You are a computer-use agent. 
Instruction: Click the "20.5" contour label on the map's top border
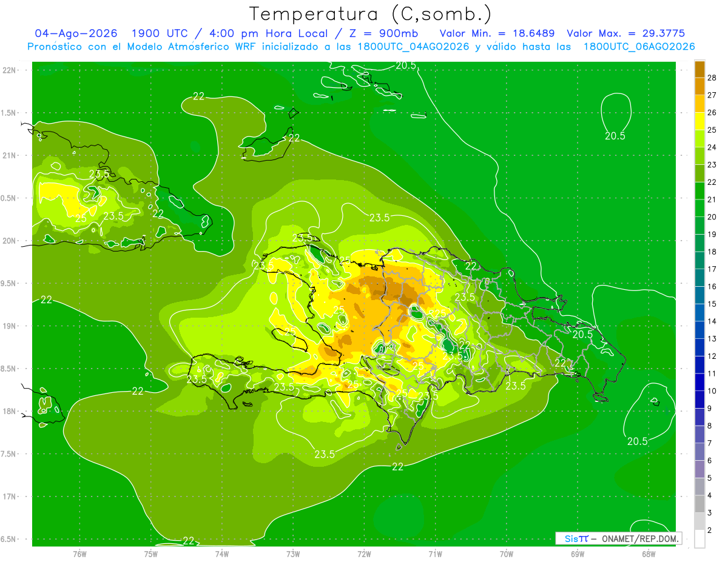pos(406,65)
